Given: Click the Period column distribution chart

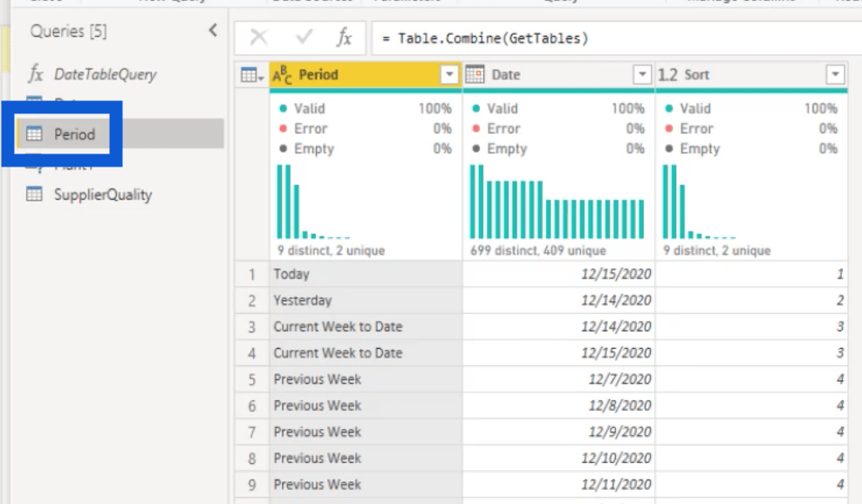Looking at the screenshot, I should tap(313, 201).
